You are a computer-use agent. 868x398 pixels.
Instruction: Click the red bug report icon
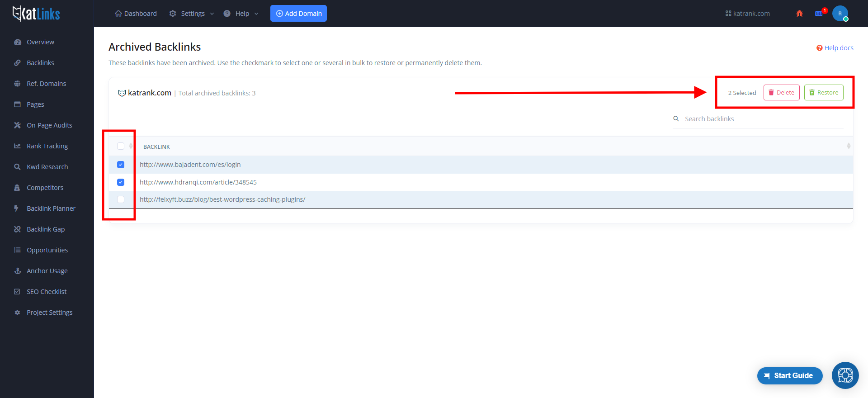coord(799,14)
